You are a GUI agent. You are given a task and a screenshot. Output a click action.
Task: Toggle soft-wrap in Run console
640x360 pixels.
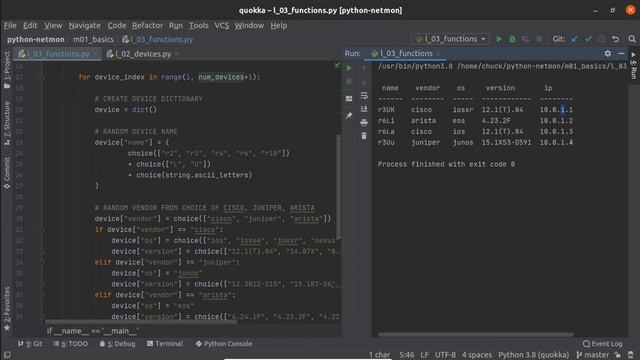tap(364, 96)
